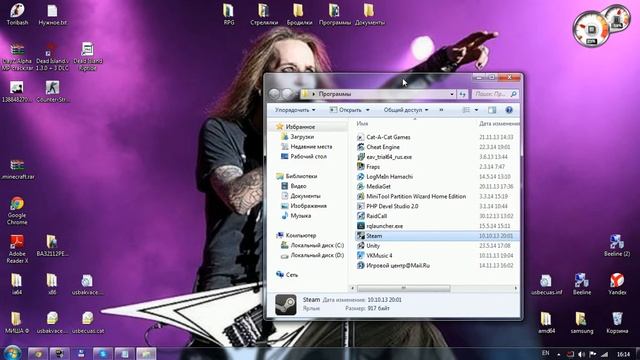Image resolution: width=640 pixels, height=360 pixels.
Task: Select the Документы desktop folder
Action: pos(369,14)
